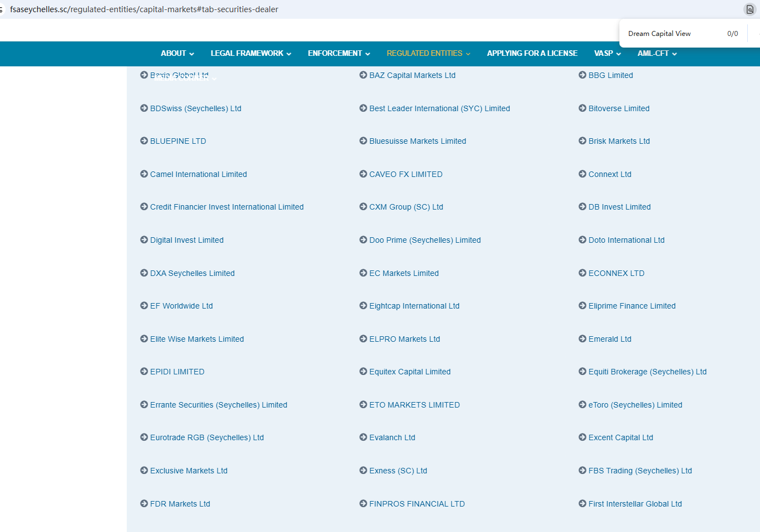Click the arrow icon beside DXA Seychelles Limited
The image size is (760, 532).
coord(144,273)
